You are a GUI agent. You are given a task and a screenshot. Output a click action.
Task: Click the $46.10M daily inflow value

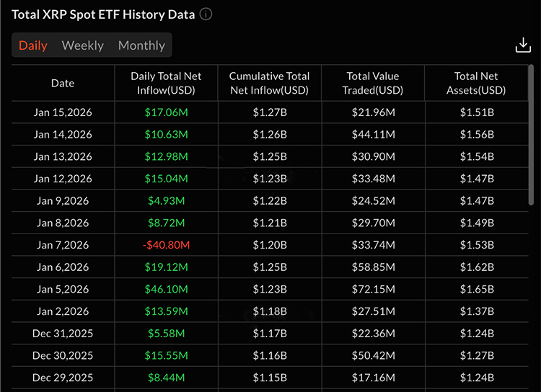[166, 289]
